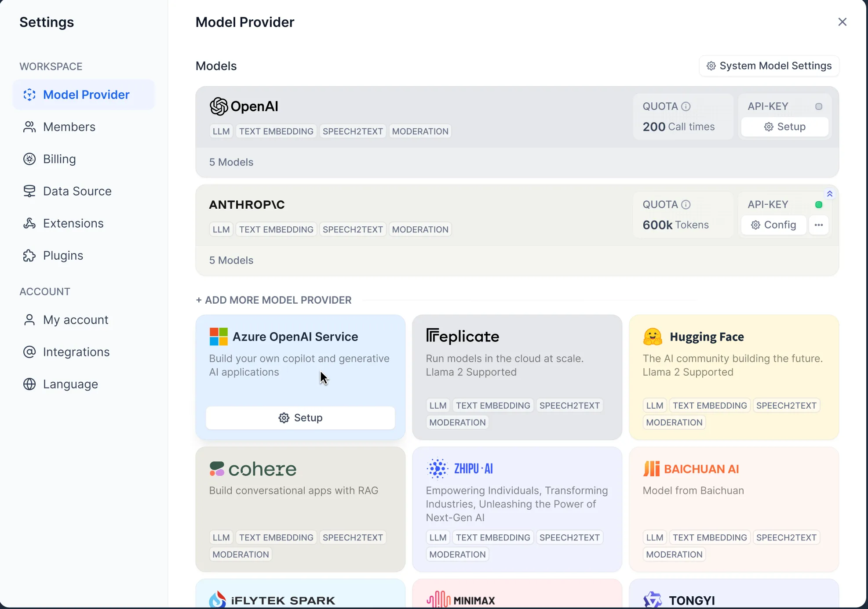The width and height of the screenshot is (868, 609).
Task: Expand the OpenAI 5 Models list
Action: [231, 162]
